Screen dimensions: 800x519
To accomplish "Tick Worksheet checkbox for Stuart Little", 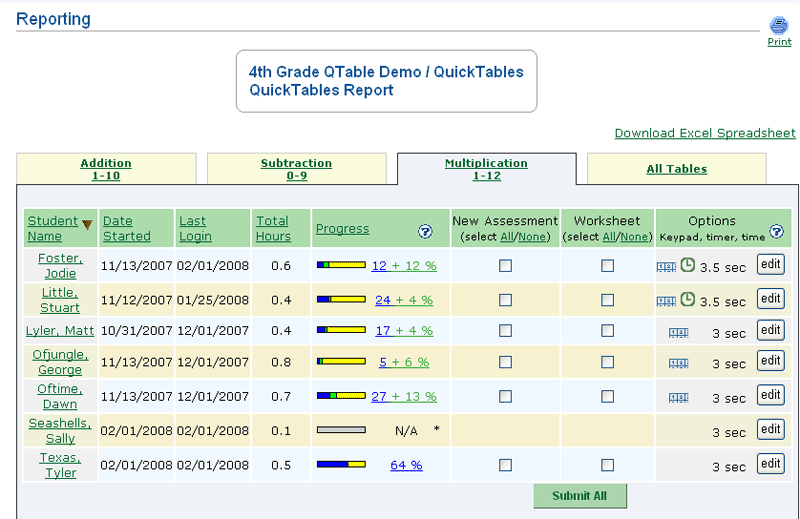I will (607, 299).
